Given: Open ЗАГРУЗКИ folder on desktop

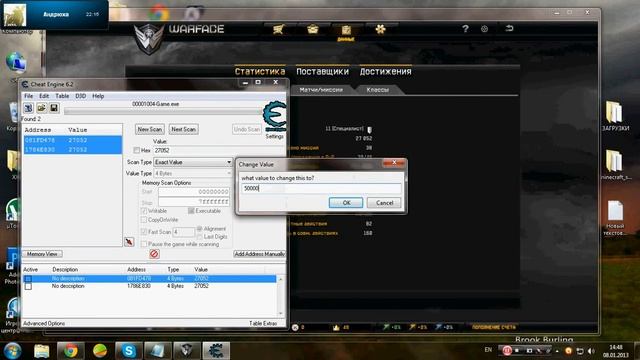Looking at the screenshot, I should pos(615,116).
